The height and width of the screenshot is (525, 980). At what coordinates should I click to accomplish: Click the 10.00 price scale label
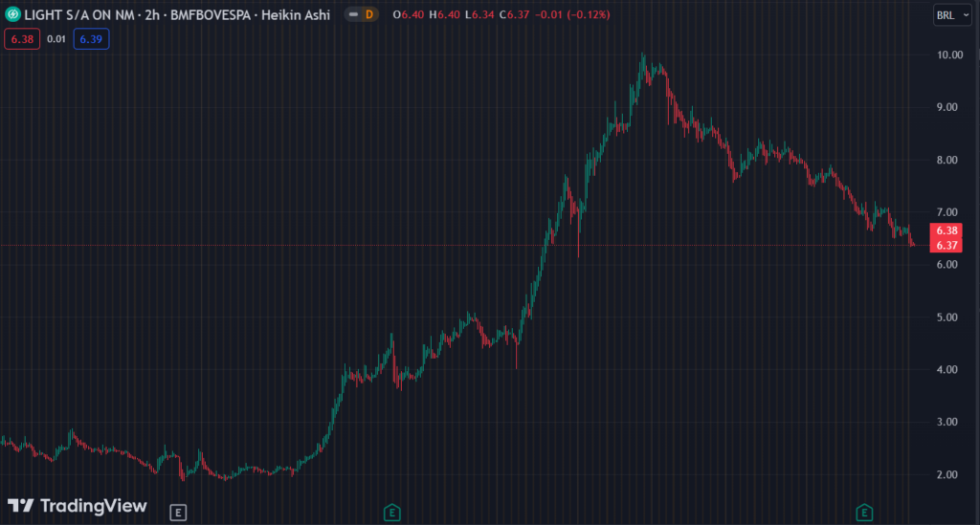949,55
